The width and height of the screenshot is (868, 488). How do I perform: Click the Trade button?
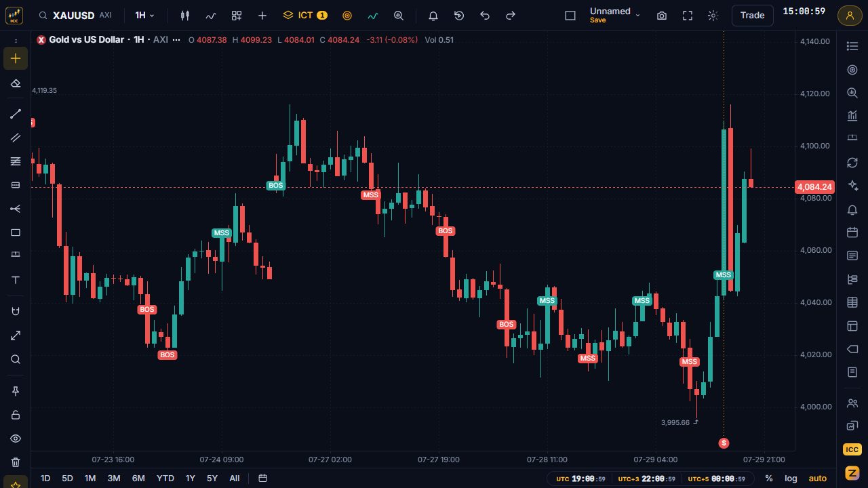(753, 15)
